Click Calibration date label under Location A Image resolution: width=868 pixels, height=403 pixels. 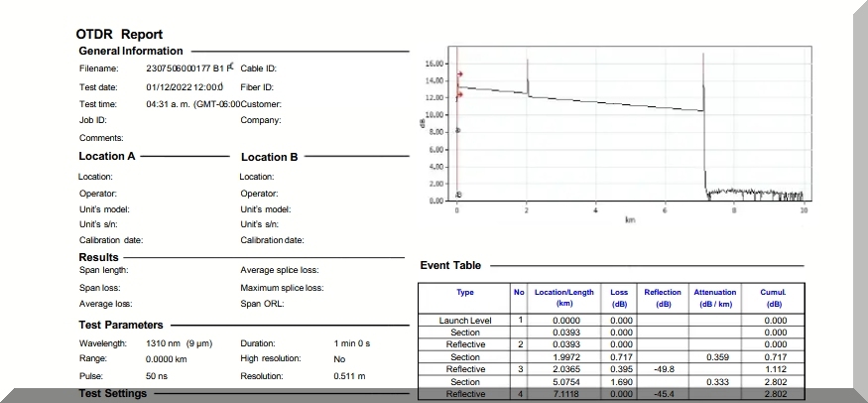(x=111, y=240)
